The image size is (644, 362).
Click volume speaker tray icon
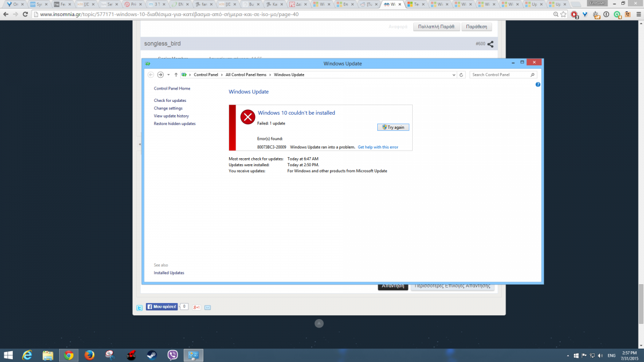point(599,356)
